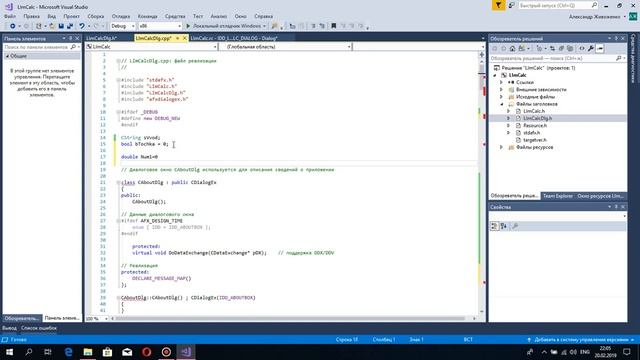Click the Toolbox search field
This screenshot has width=640, height=360.
(41, 47)
